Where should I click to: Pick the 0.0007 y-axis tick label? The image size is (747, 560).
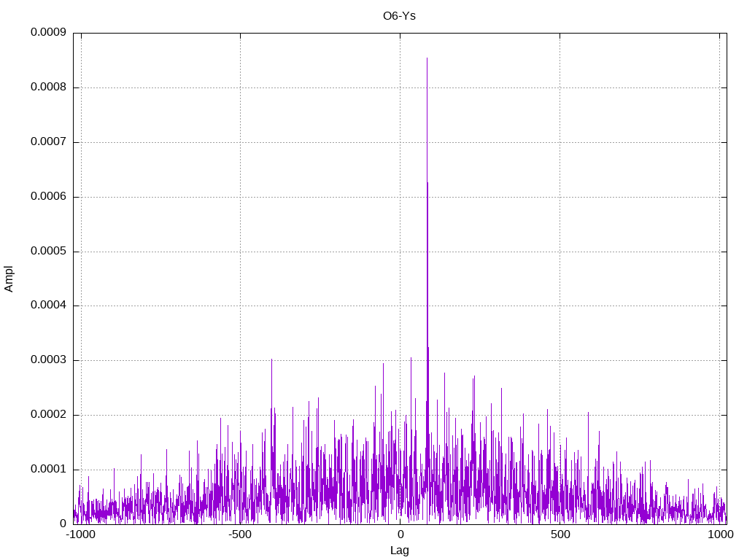pos(48,142)
